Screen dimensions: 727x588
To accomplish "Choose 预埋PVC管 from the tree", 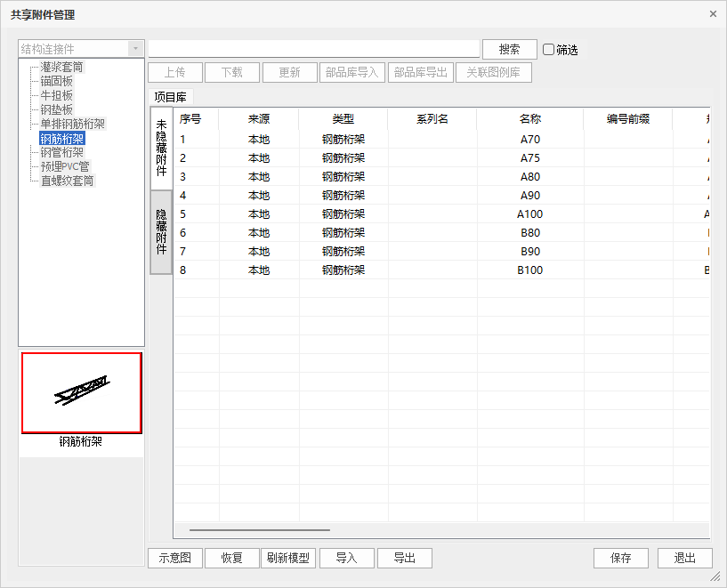I will coord(65,166).
